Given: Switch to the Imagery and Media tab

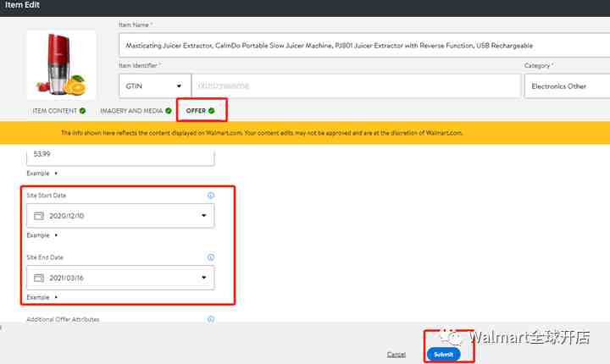Looking at the screenshot, I should click(136, 111).
